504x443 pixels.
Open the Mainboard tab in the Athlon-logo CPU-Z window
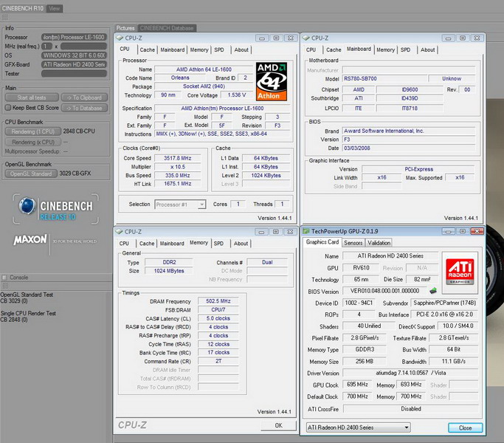173,50
